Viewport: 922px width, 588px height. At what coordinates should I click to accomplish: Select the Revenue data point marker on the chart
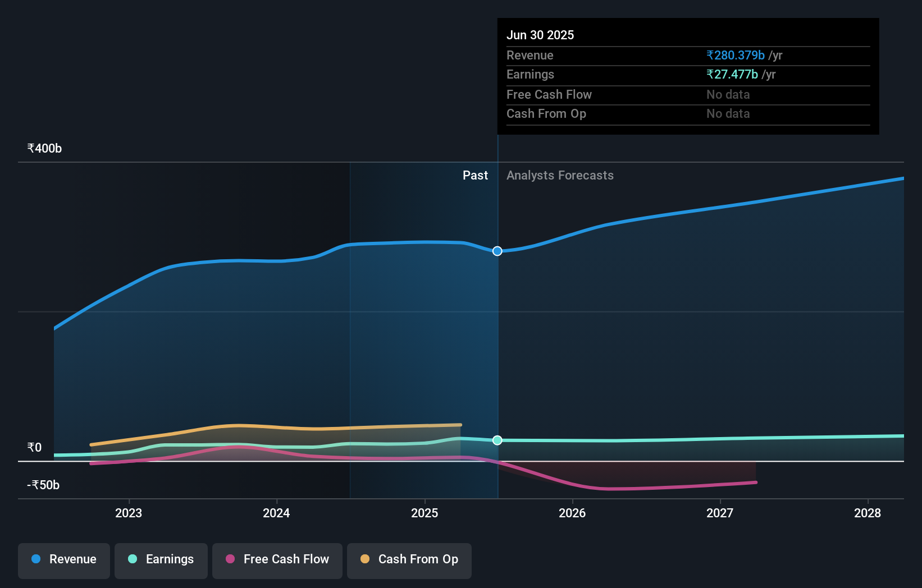pos(497,251)
